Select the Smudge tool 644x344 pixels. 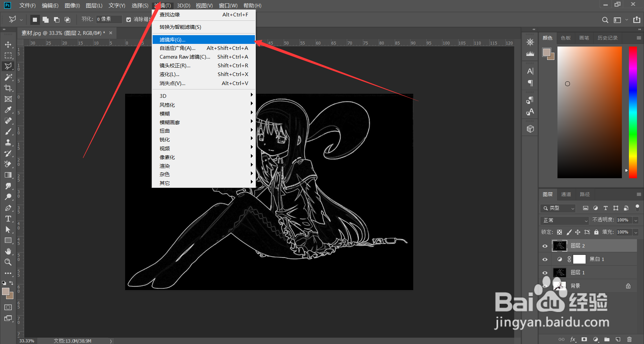pos(8,186)
